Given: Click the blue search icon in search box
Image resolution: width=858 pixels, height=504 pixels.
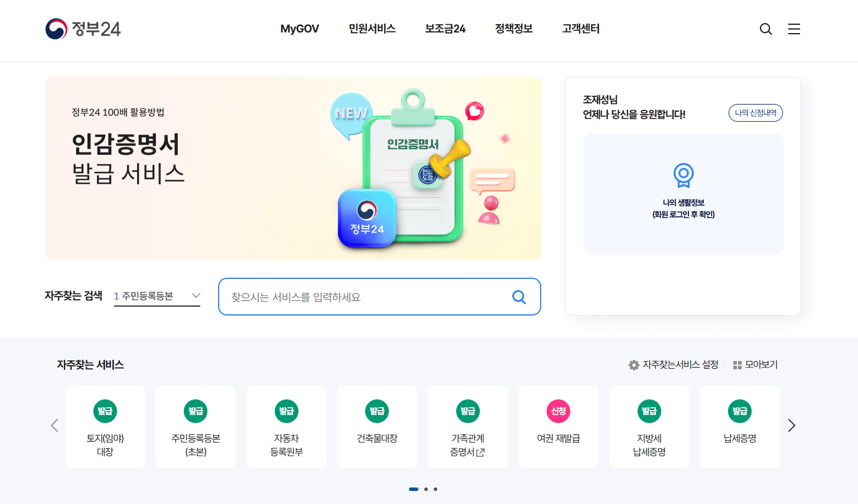Looking at the screenshot, I should (x=519, y=297).
